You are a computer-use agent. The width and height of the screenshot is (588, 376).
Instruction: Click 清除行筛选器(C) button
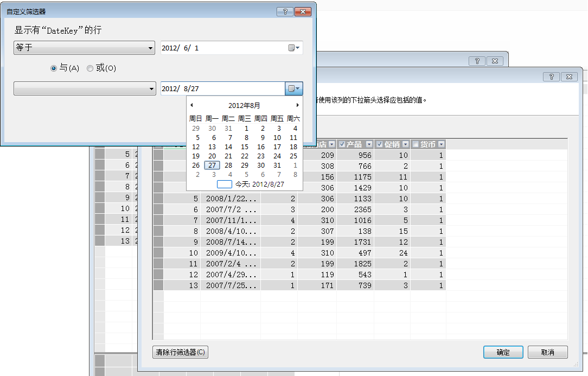tap(181, 352)
